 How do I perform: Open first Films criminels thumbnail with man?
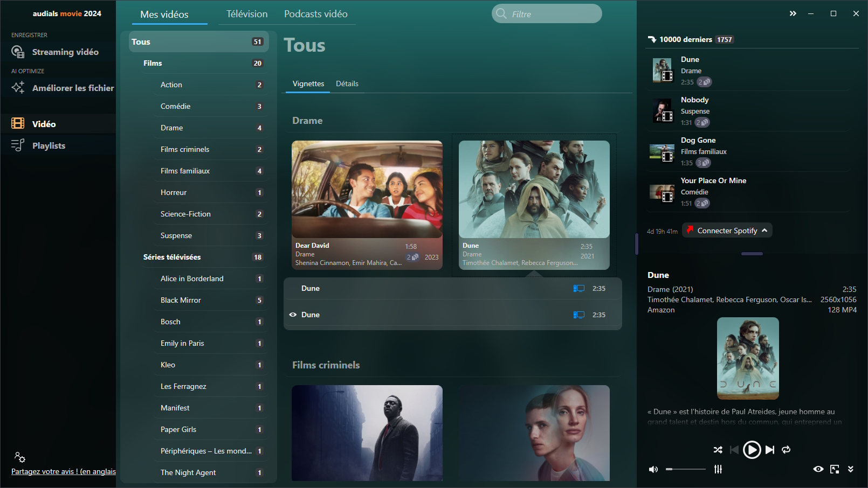(x=367, y=433)
